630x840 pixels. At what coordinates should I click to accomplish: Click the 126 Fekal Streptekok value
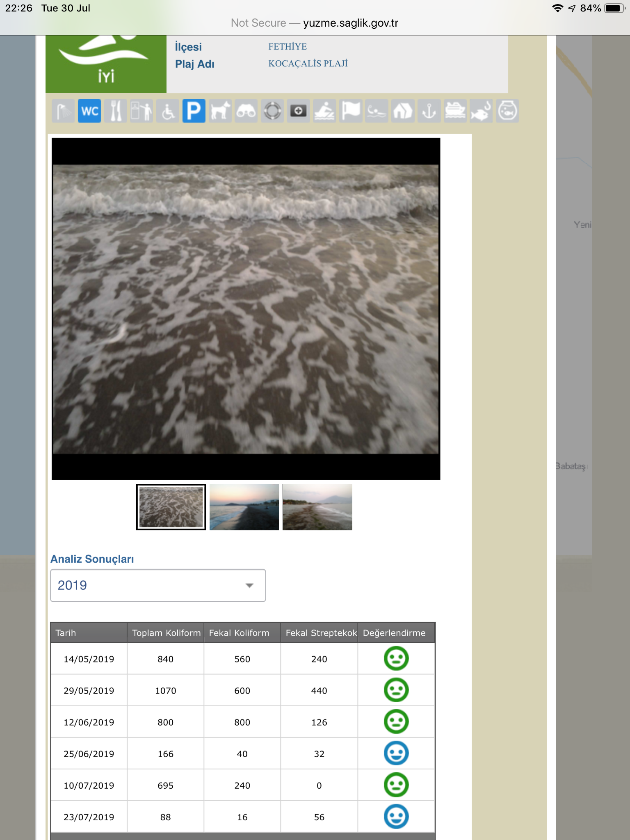[319, 722]
